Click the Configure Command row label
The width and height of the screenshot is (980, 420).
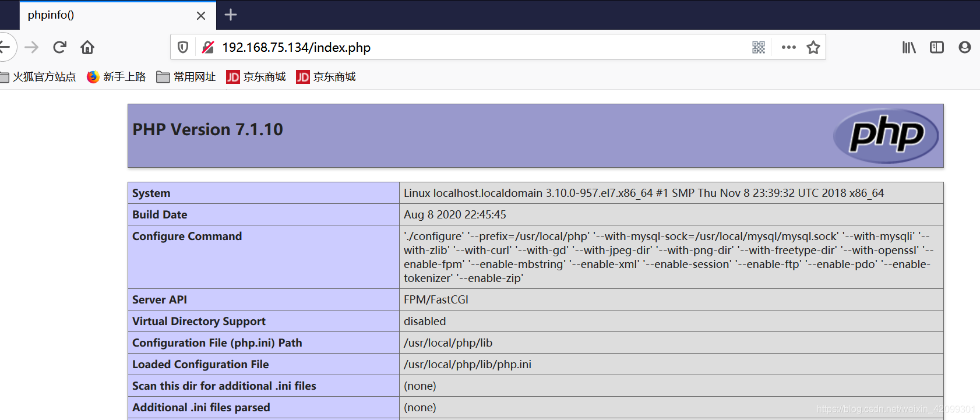pos(187,236)
